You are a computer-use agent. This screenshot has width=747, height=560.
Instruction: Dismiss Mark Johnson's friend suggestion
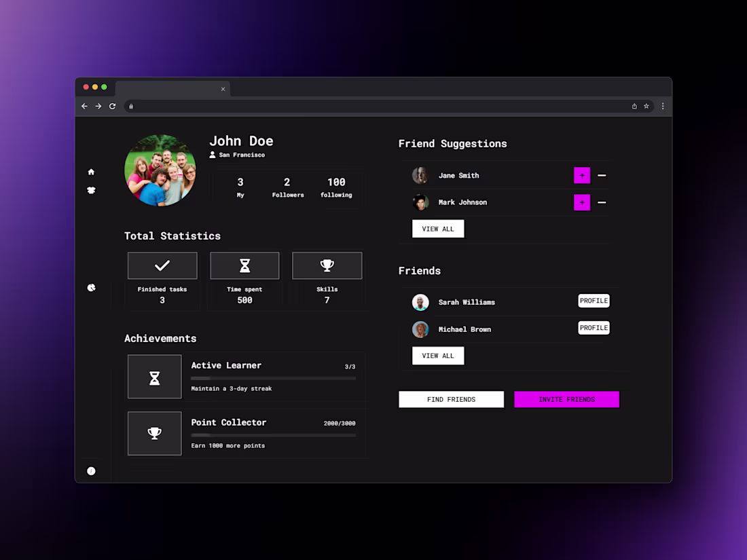(x=602, y=202)
